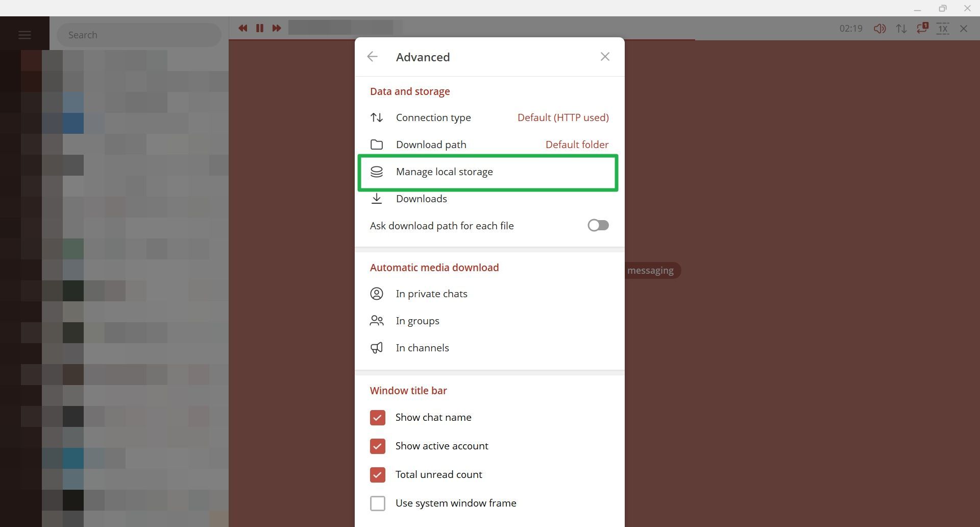Open the hamburger main menu
Screen dimensions: 980x527
(24, 35)
